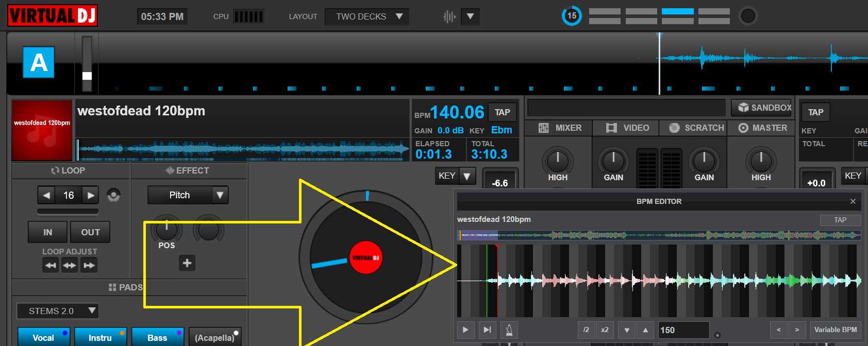Toggle the Bass stem pad

tap(158, 337)
